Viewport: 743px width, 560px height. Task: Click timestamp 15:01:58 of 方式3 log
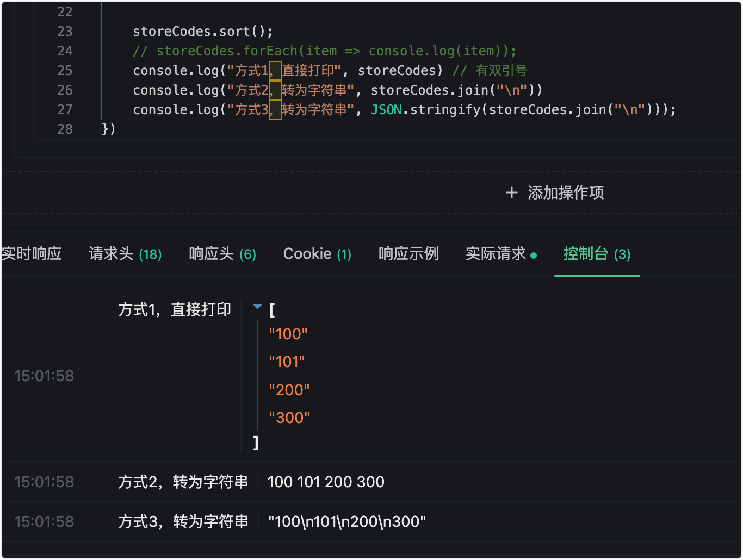coord(44,521)
